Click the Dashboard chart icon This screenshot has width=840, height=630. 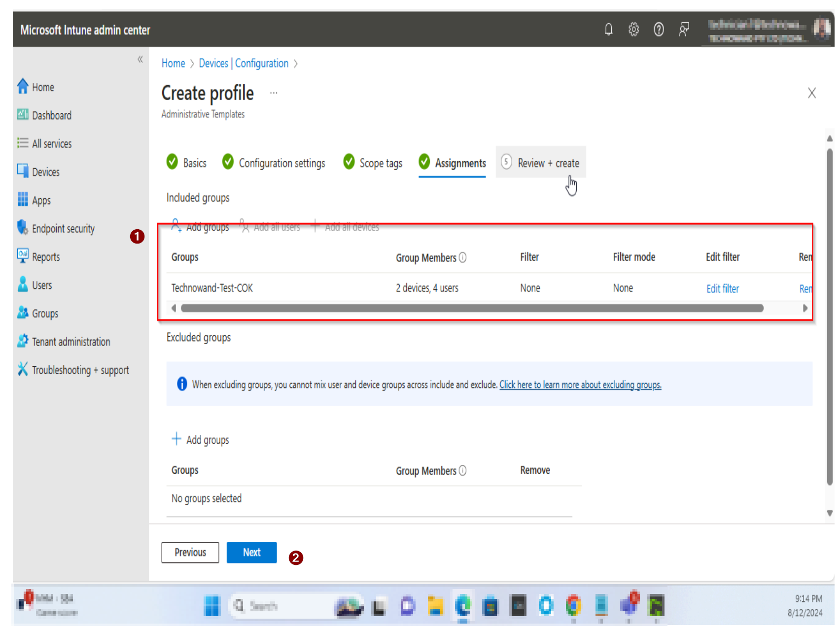tap(23, 114)
